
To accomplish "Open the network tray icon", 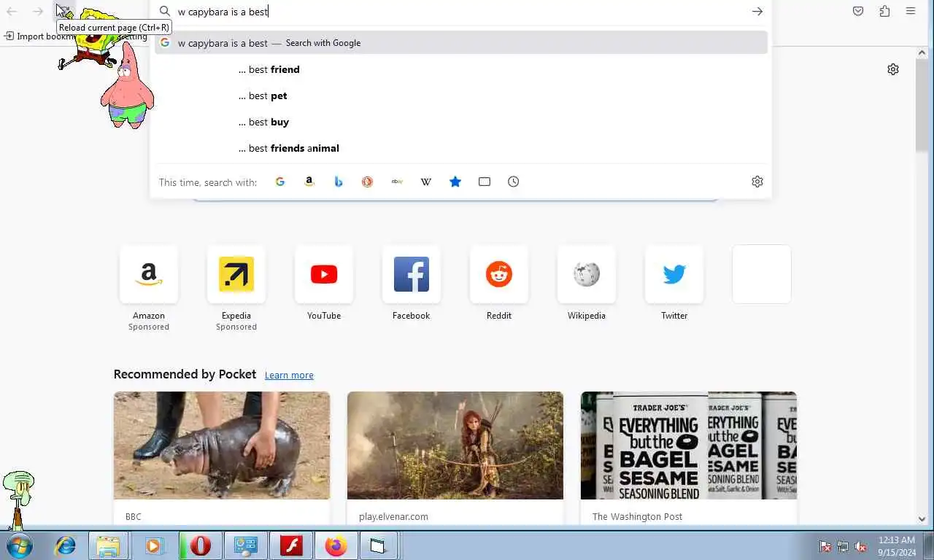I will (x=843, y=546).
